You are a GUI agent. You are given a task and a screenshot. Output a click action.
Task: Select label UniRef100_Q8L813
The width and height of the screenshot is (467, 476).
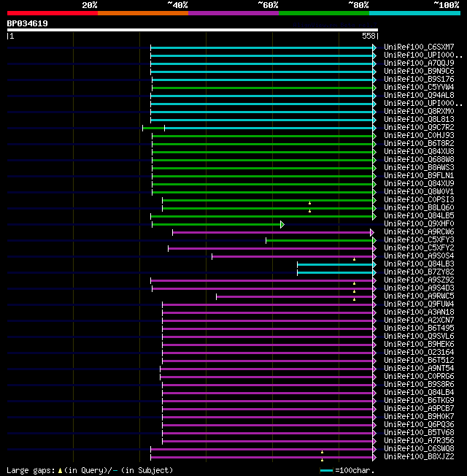(419, 119)
